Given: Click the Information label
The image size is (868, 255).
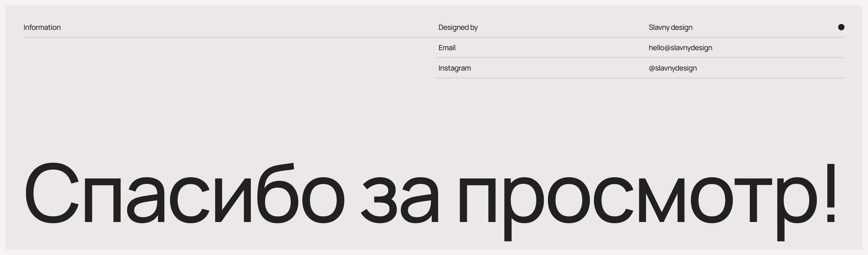Looking at the screenshot, I should (42, 27).
